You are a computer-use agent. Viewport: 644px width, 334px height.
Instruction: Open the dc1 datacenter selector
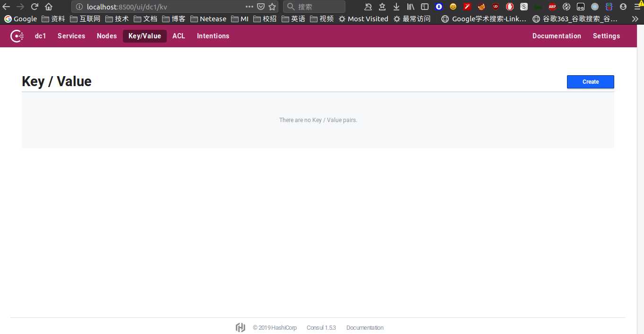pyautogui.click(x=41, y=36)
